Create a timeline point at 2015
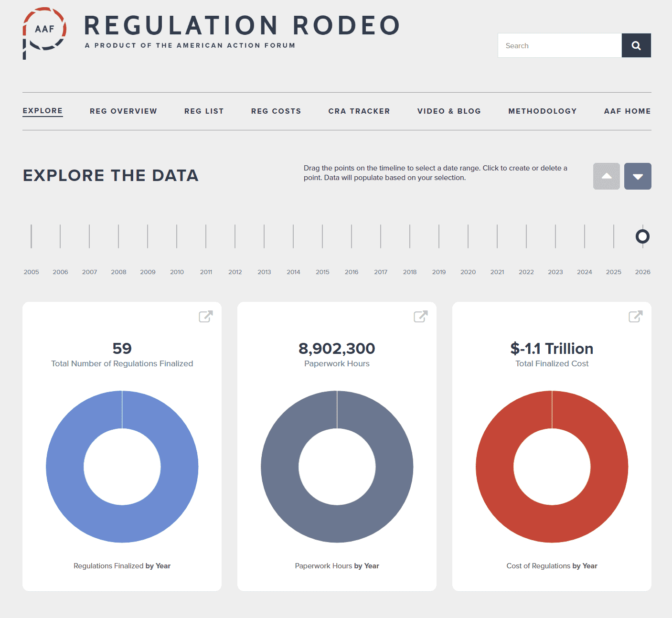672x618 pixels. 322,236
